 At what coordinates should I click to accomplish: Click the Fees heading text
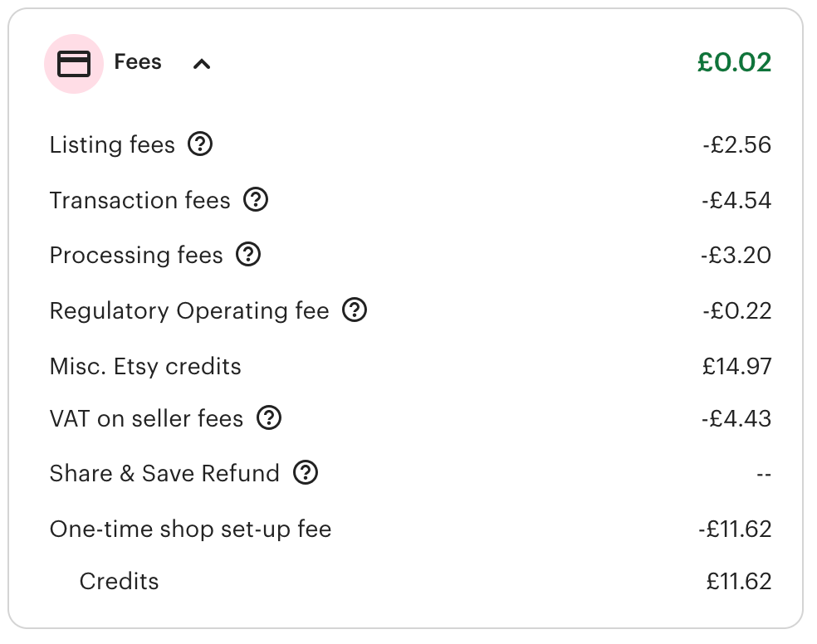pos(138,62)
